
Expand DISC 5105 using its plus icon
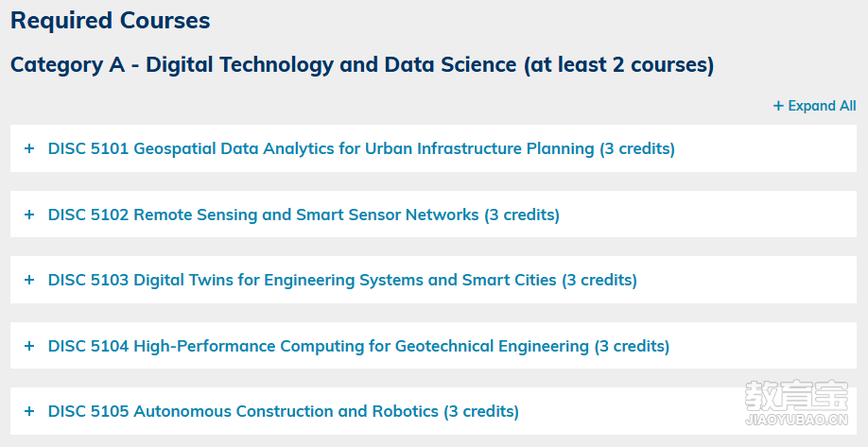(x=29, y=411)
